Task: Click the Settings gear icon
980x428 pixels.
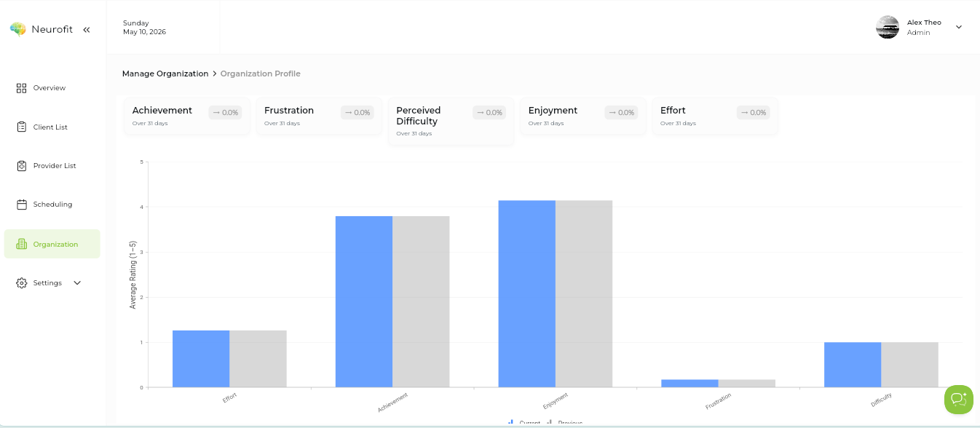Action: pos(22,283)
